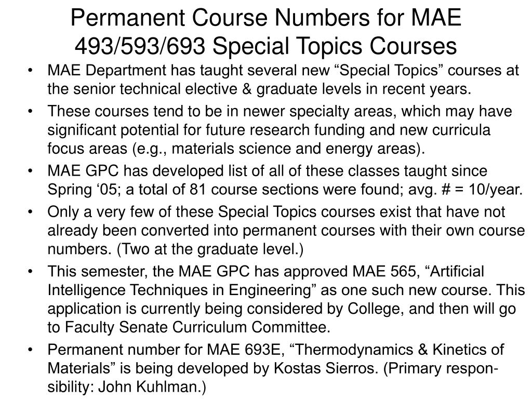Screen dimensions: 532x399
Task: Click the bullet marker before 'These courses tend'
Action: pyautogui.click(x=30, y=112)
